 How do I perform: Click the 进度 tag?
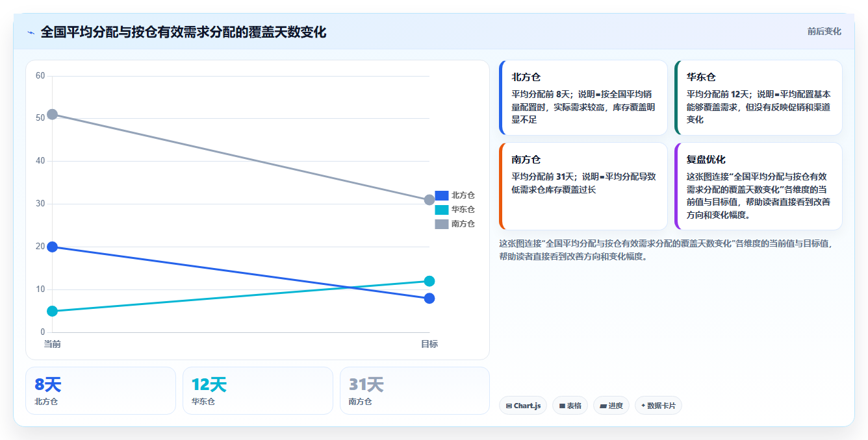(x=611, y=406)
